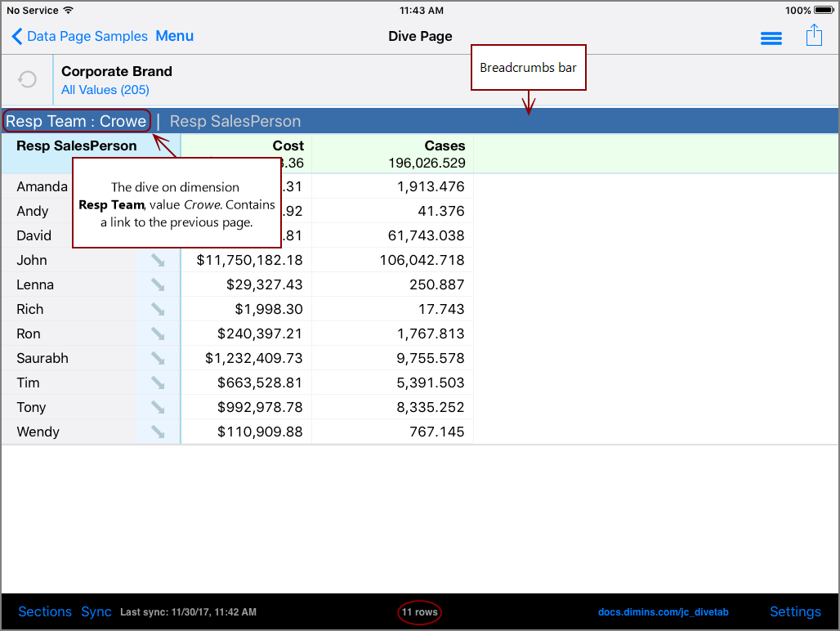The image size is (840, 631).
Task: Click the dive arrow beside Saurabh
Action: 158,358
